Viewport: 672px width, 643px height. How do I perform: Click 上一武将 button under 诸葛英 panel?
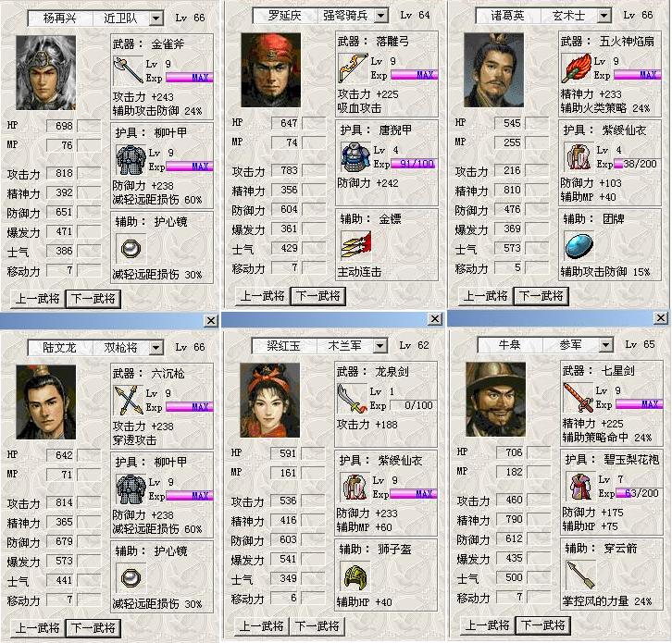point(486,295)
